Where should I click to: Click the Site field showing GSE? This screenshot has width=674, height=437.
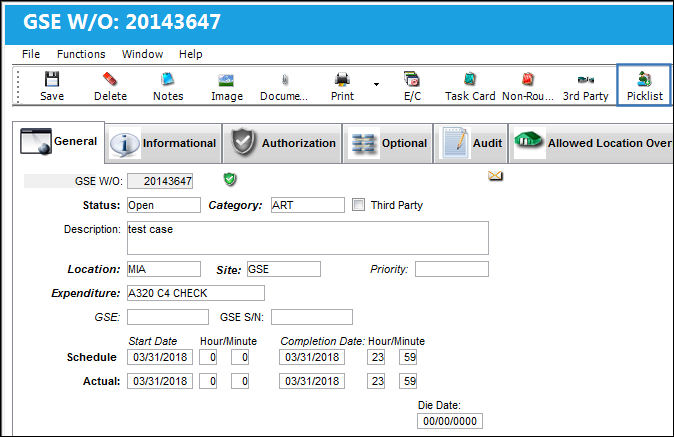(x=284, y=269)
